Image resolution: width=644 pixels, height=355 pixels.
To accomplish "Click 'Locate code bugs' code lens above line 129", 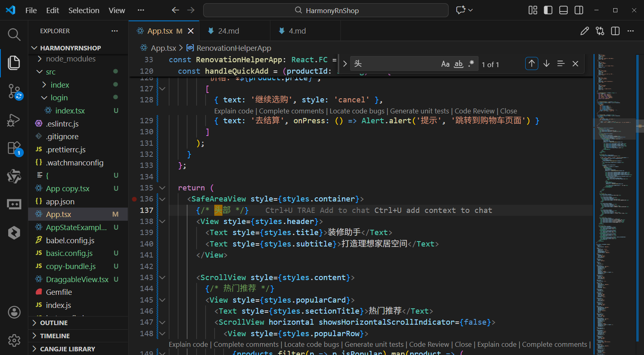I will [357, 111].
